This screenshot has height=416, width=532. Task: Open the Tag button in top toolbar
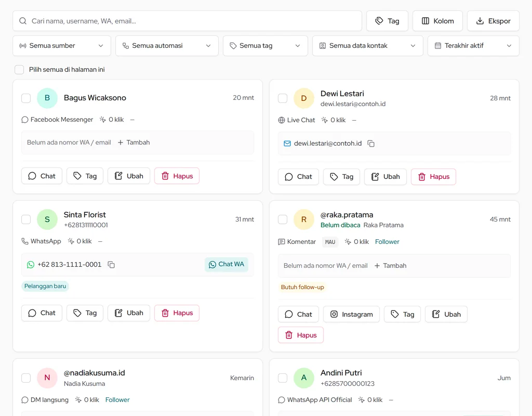point(387,21)
